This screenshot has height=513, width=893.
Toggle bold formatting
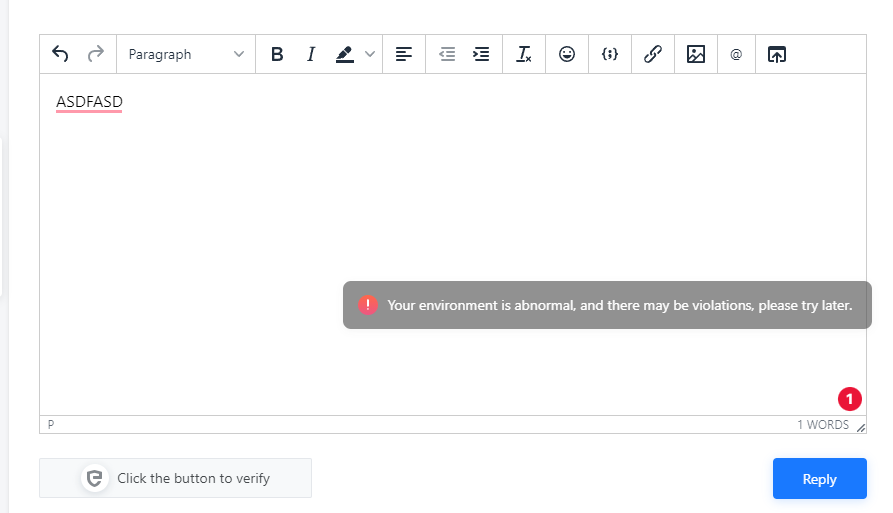click(x=277, y=55)
